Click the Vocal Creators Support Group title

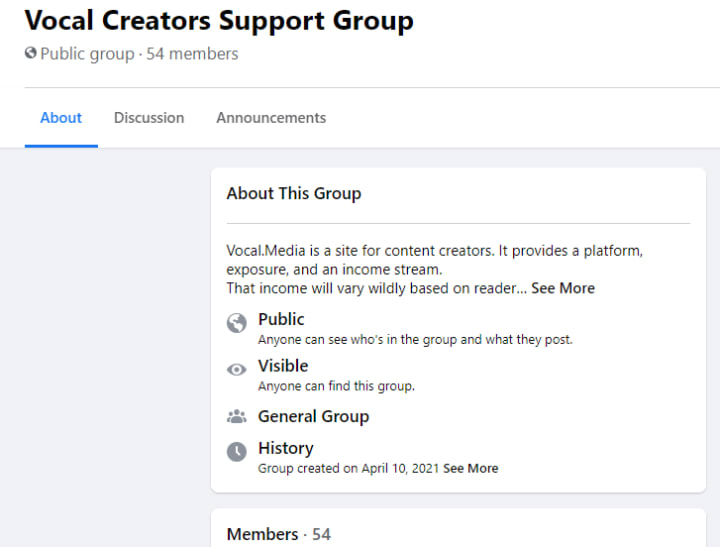click(x=218, y=20)
